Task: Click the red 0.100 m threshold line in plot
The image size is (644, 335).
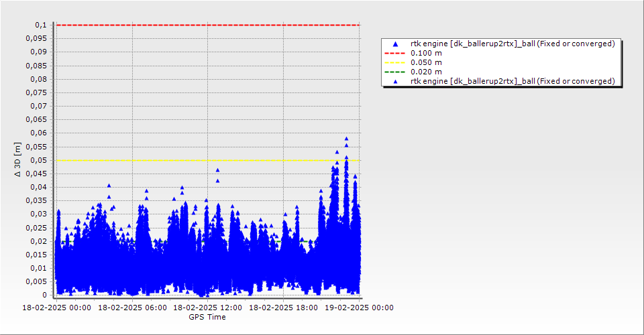Action: [x=208, y=25]
